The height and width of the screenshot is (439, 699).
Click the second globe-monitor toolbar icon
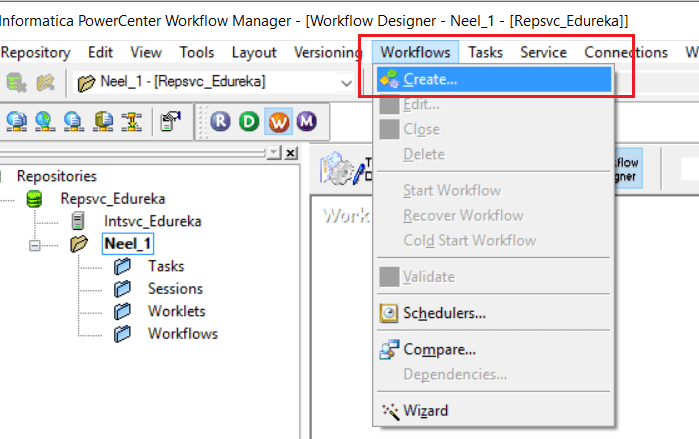point(45,121)
